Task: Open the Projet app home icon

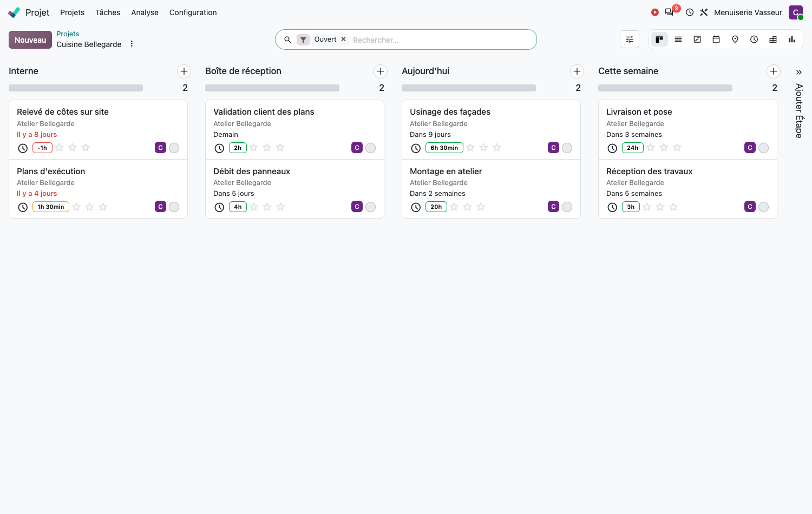Action: [x=14, y=12]
